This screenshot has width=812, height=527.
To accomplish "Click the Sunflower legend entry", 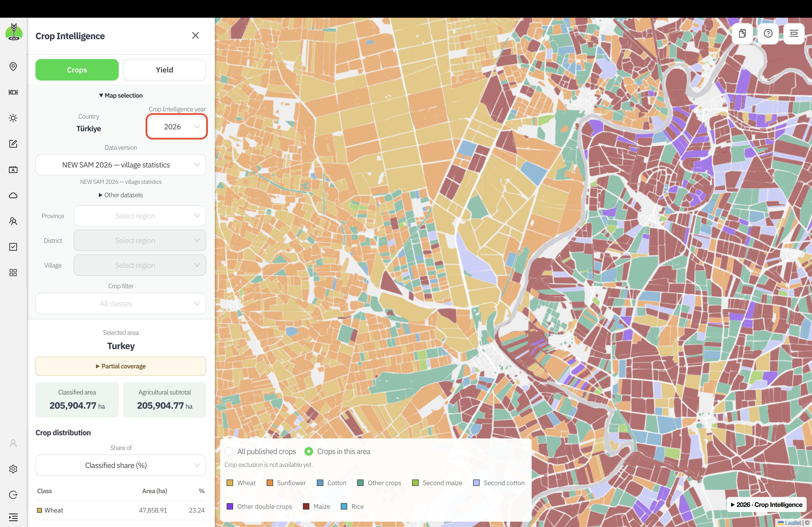I will click(x=286, y=483).
